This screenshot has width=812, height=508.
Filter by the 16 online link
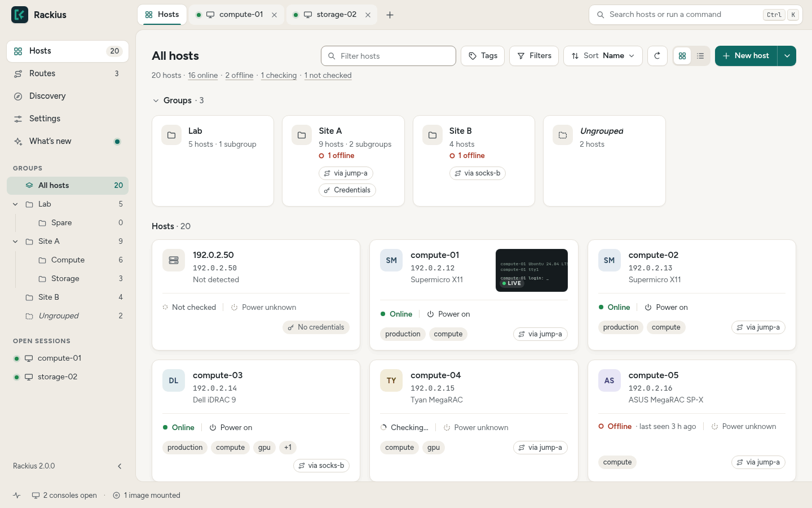203,76
